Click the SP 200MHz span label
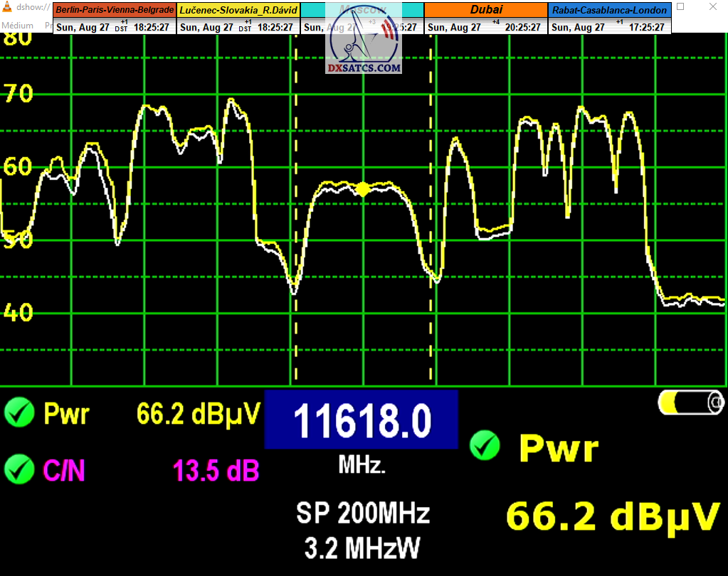728x576 pixels. 362,513
